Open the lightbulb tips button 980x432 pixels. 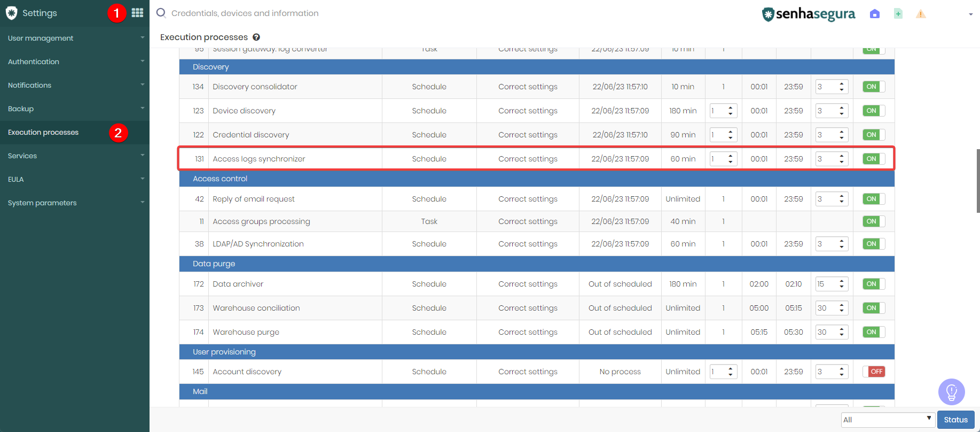pos(952,392)
